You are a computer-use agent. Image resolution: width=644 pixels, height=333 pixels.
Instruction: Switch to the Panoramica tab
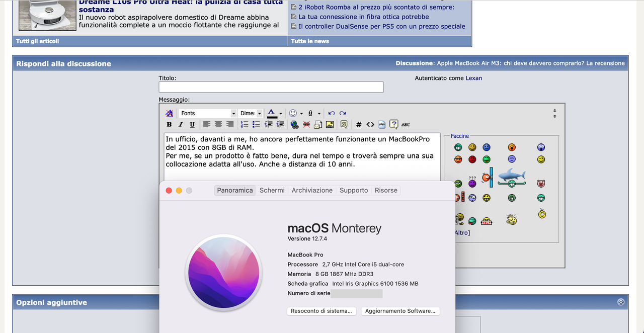click(235, 190)
